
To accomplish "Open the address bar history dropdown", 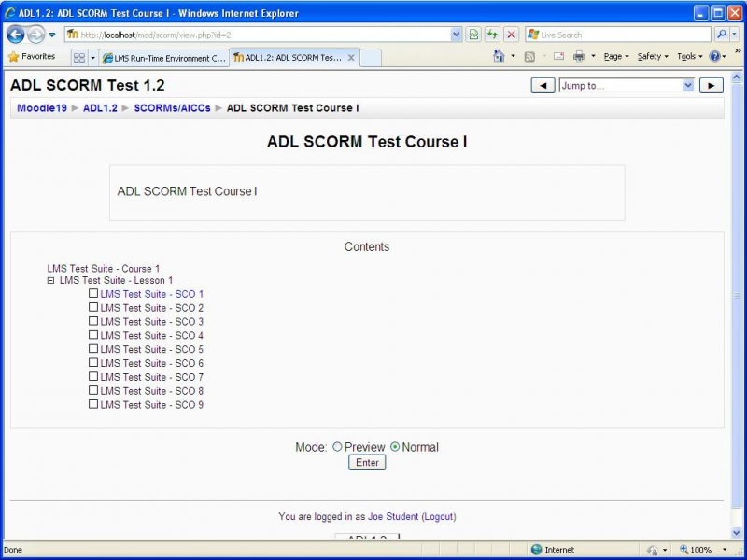I will click(x=456, y=35).
